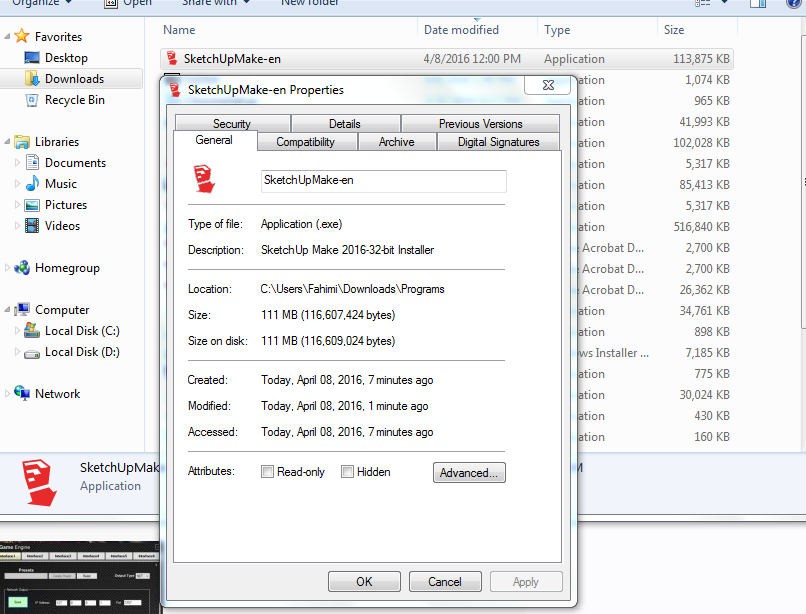Click the Explorer file list vertical scrollbar

coord(803,180)
